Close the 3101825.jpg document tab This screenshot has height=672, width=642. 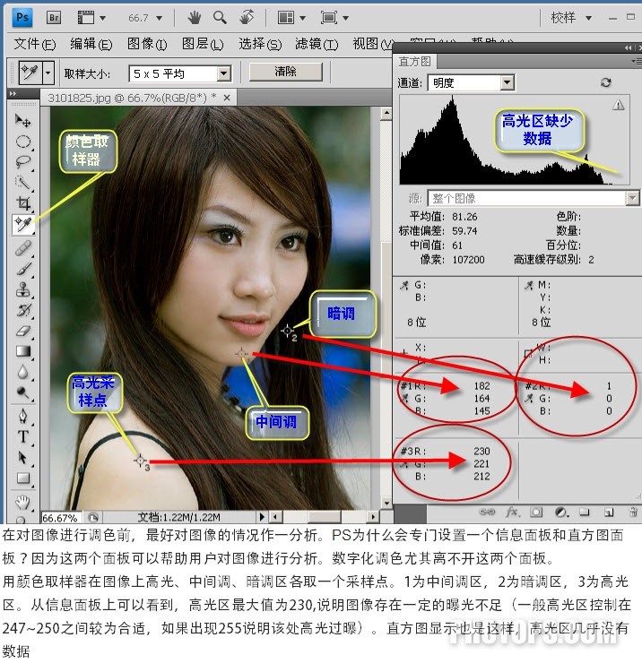(227, 99)
